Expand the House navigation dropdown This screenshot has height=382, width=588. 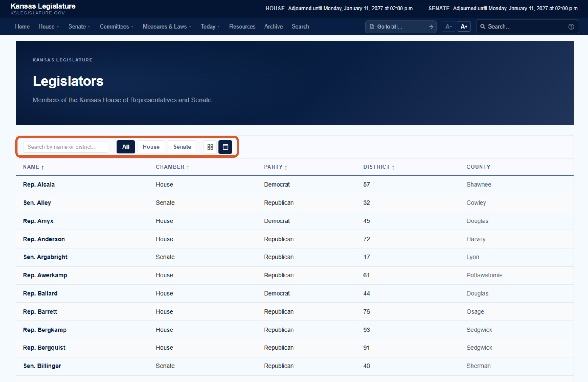tap(49, 26)
